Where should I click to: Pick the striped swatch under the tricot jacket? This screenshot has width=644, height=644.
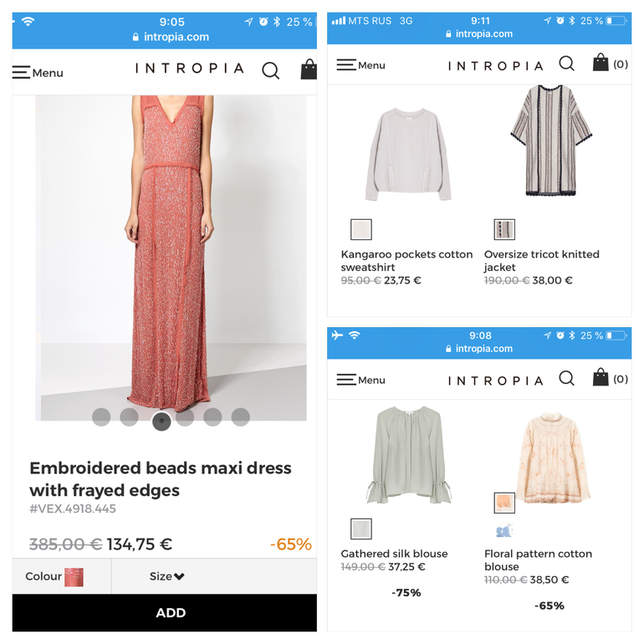click(x=504, y=229)
